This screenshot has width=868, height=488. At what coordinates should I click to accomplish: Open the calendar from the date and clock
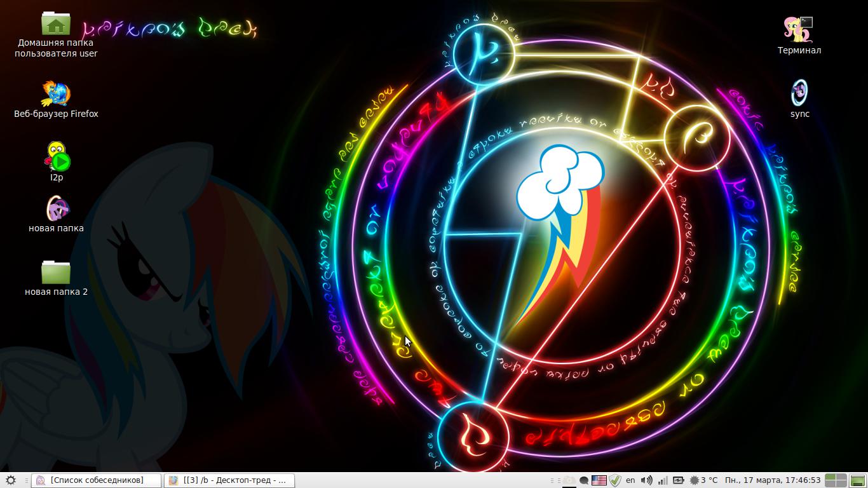pyautogui.click(x=773, y=480)
